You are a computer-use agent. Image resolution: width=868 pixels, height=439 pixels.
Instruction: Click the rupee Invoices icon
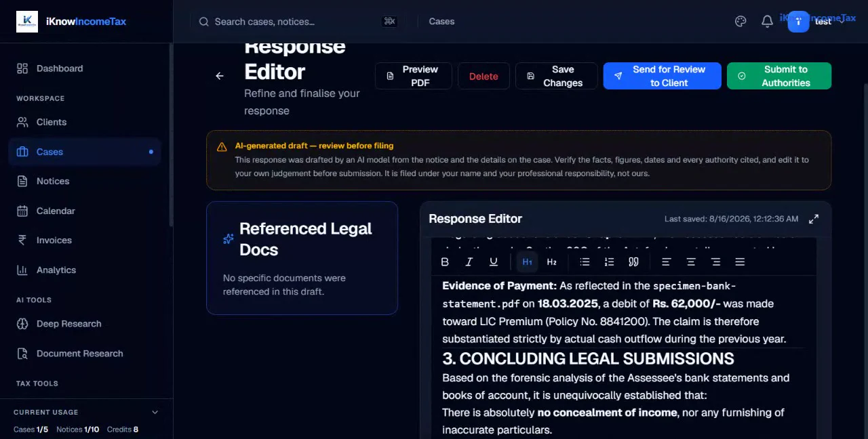point(22,240)
